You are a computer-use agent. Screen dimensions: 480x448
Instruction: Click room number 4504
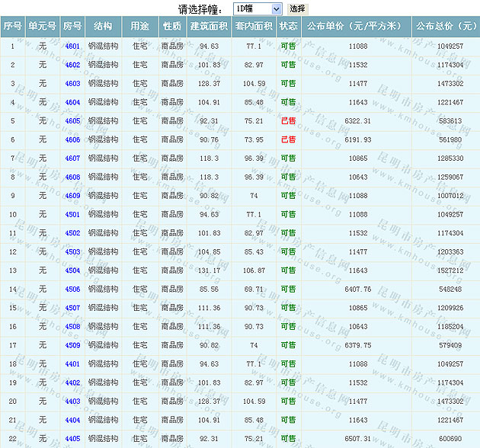coord(72,270)
